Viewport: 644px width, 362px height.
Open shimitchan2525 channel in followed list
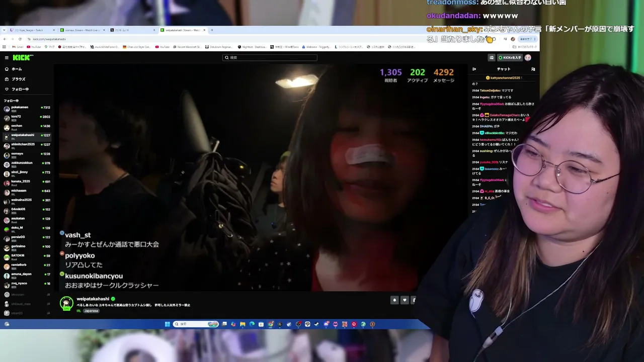coord(27,145)
